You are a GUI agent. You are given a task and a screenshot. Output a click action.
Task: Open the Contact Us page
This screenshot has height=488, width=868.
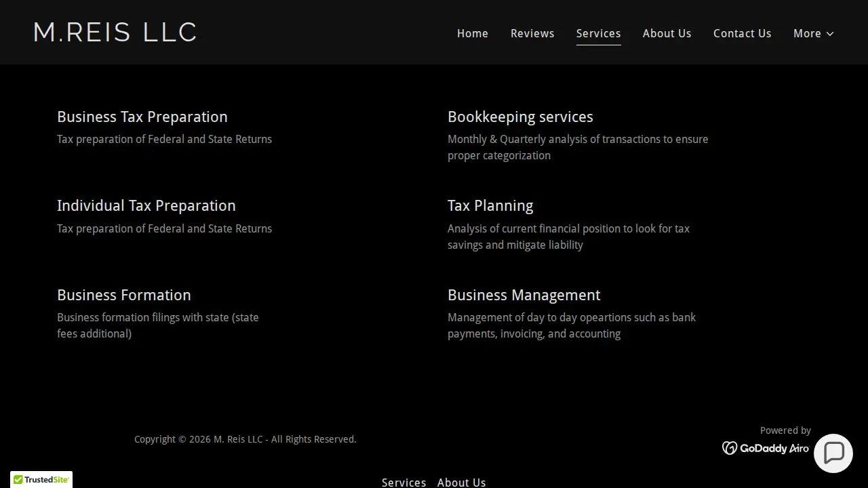743,33
